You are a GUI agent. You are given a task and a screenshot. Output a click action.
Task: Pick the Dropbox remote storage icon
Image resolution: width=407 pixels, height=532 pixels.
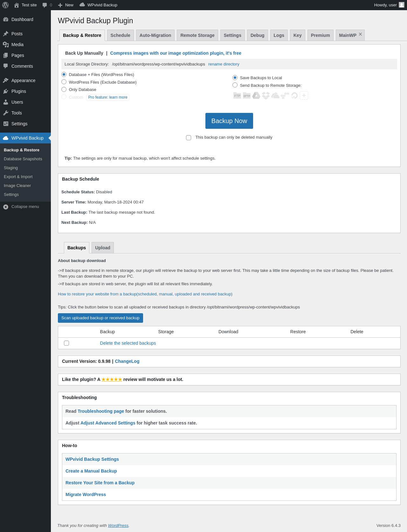[266, 95]
